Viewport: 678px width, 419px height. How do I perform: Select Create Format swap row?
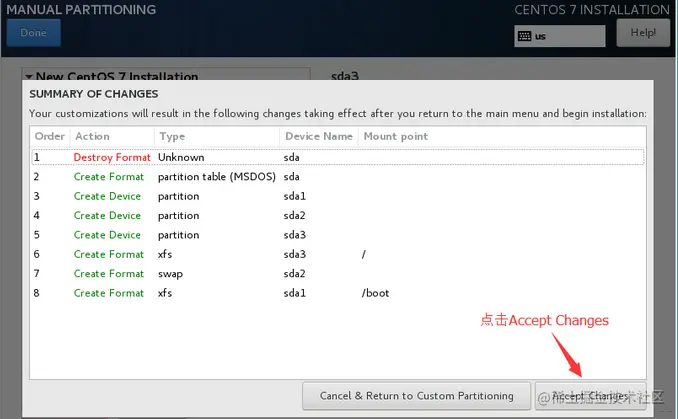[338, 274]
